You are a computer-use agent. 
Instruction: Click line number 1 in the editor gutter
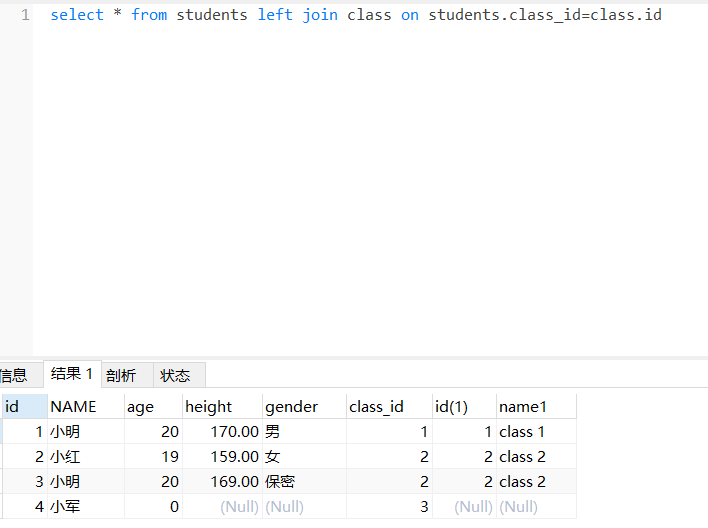click(25, 15)
